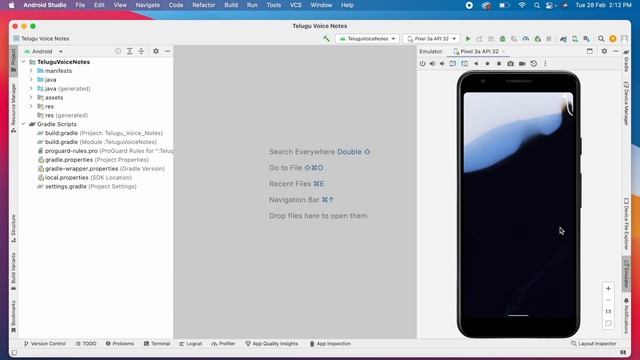The height and width of the screenshot is (360, 640).
Task: Expand the res folder
Action: pos(31,106)
